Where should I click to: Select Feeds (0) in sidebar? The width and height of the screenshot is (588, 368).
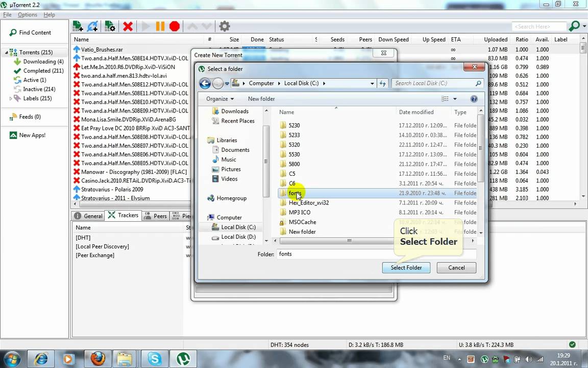click(x=30, y=117)
